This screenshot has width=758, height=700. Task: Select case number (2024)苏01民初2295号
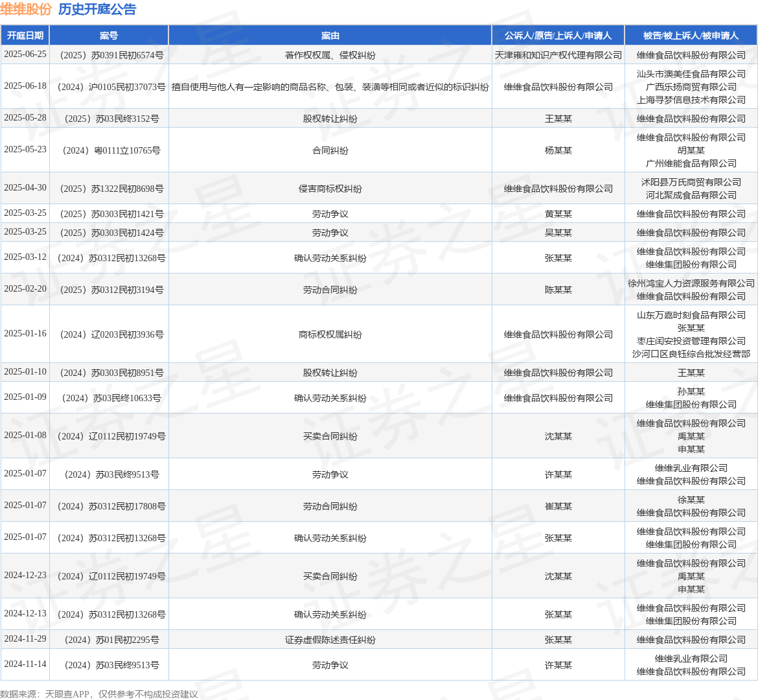[x=109, y=640]
